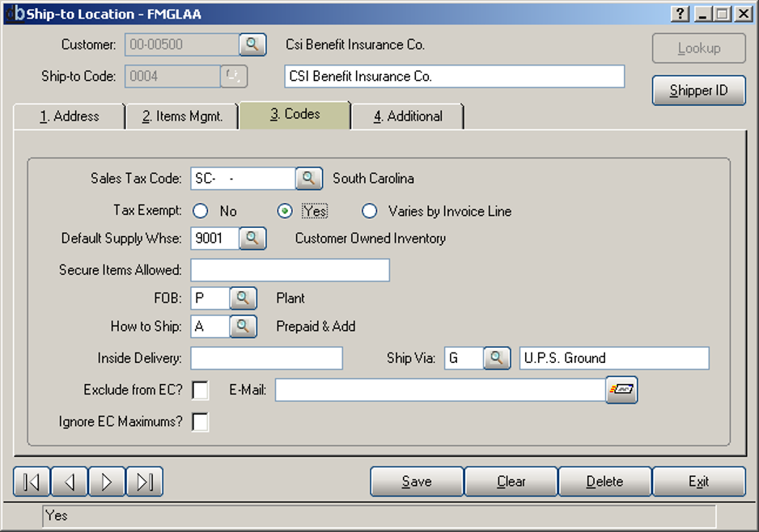
Task: Open Sales Tax Code lookup magnifier
Action: pyautogui.click(x=309, y=179)
